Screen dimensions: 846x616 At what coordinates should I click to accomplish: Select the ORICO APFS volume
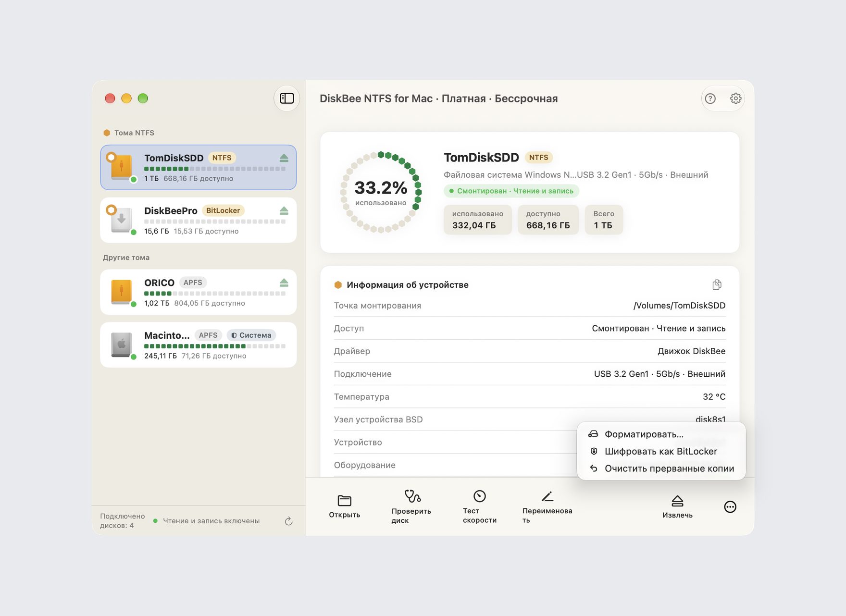click(x=199, y=292)
